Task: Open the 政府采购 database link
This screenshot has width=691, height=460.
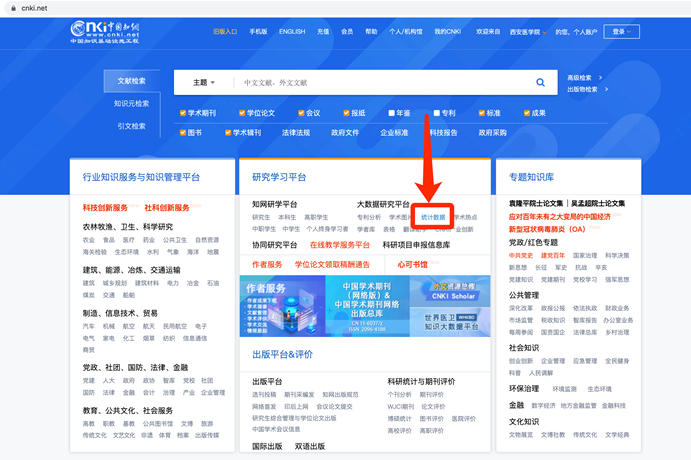Action: pos(493,133)
